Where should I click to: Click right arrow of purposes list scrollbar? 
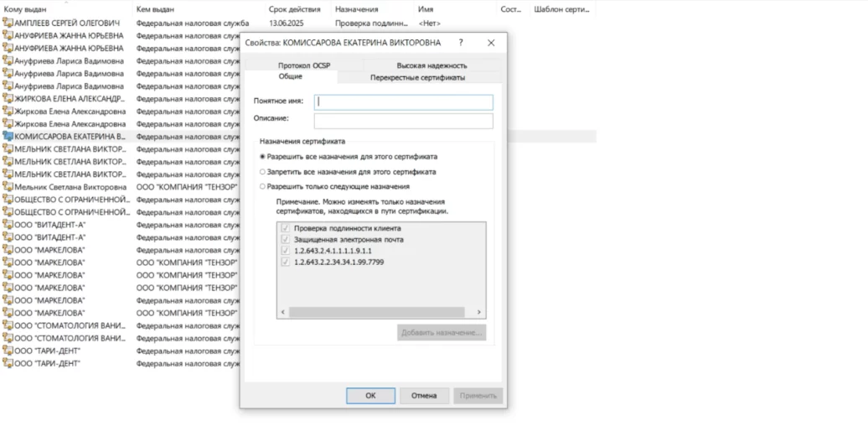[x=481, y=312]
